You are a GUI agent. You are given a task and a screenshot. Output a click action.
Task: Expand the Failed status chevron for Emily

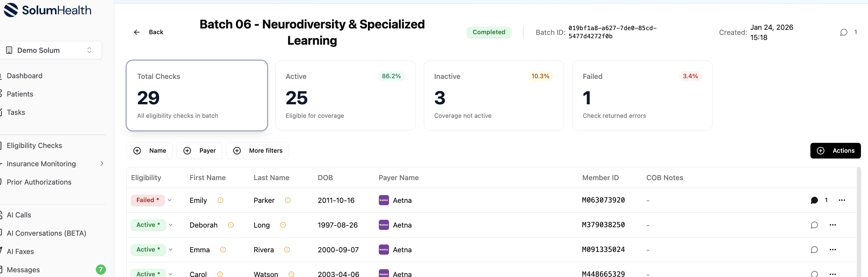click(x=170, y=200)
